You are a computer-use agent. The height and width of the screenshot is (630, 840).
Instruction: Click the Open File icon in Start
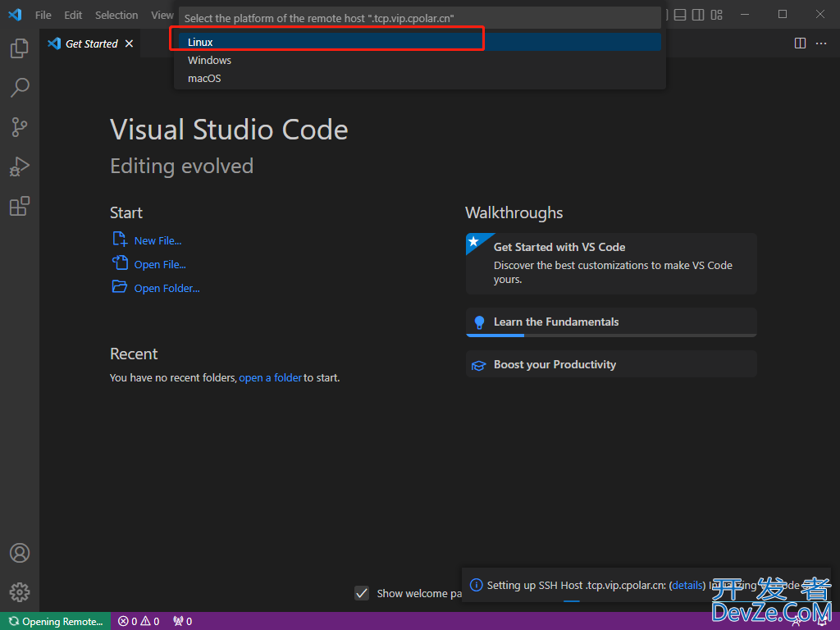pos(120,263)
